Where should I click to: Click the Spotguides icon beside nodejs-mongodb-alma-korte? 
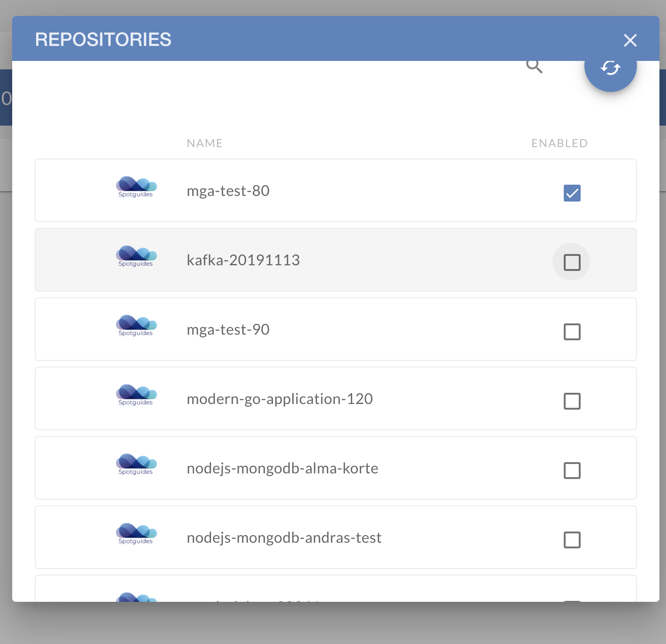(x=136, y=465)
